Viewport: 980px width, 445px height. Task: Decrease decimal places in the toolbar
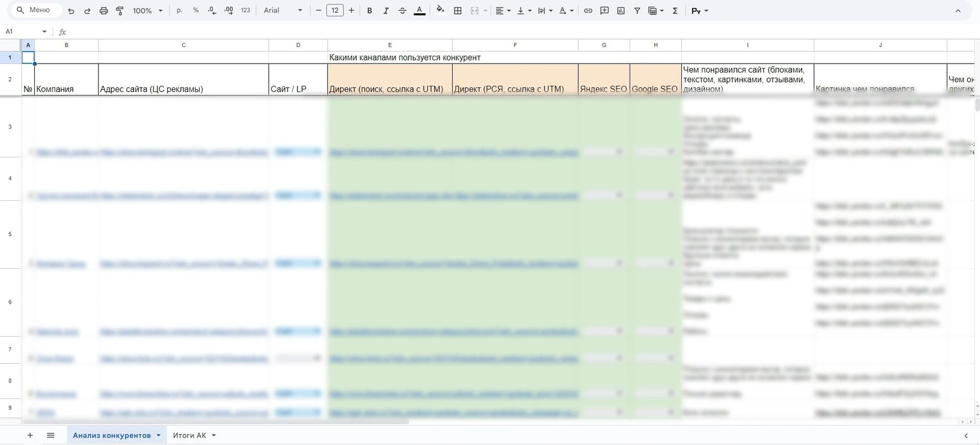click(x=212, y=10)
